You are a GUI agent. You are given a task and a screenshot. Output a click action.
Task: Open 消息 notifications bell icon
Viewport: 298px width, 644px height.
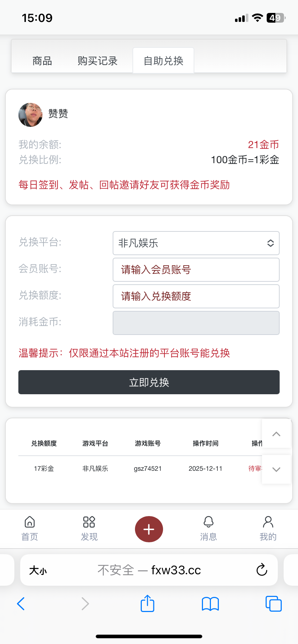point(208,522)
